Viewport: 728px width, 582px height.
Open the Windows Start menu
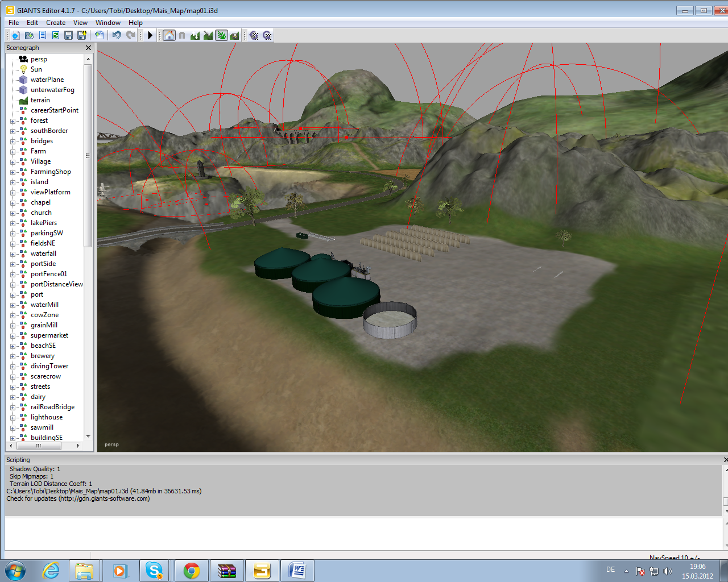click(x=15, y=571)
